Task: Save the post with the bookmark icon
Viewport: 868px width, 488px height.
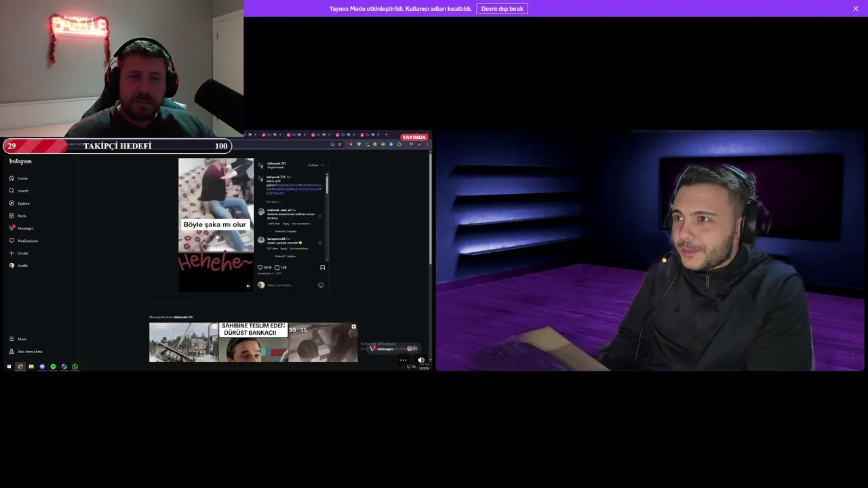Action: (x=322, y=267)
